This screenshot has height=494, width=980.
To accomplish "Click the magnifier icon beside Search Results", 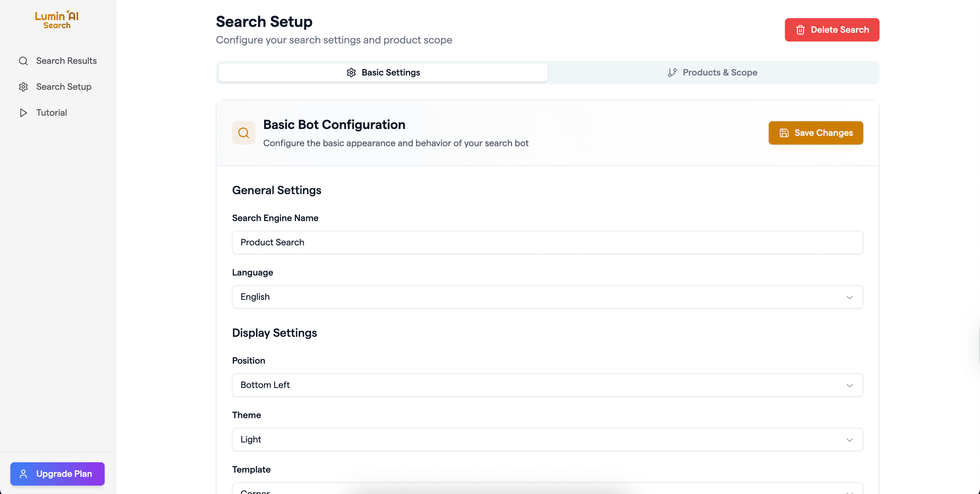I will click(23, 61).
